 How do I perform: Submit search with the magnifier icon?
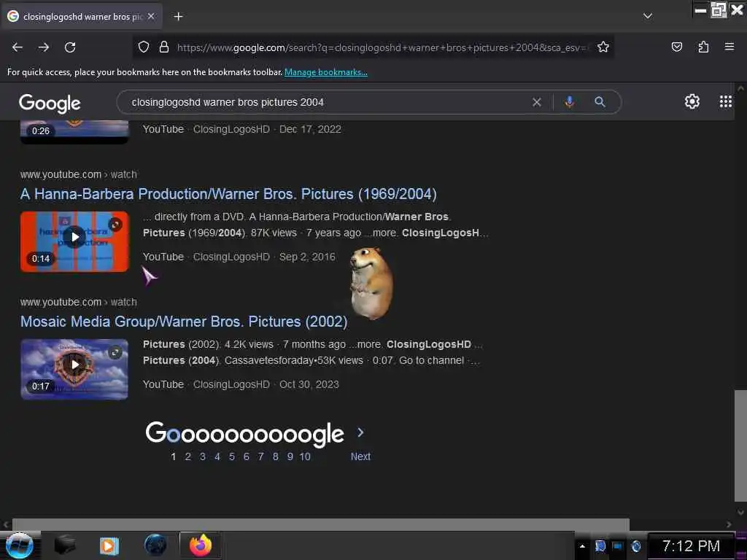point(600,102)
